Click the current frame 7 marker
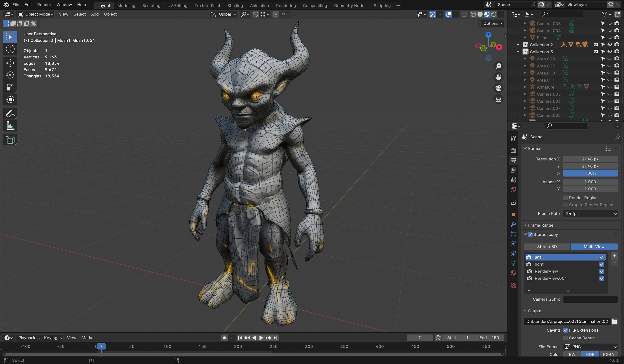The image size is (624, 364). point(101,346)
